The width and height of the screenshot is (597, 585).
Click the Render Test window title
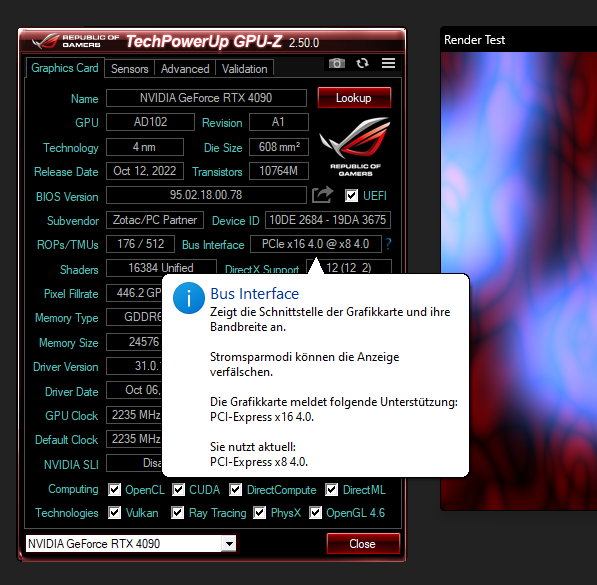tap(474, 40)
